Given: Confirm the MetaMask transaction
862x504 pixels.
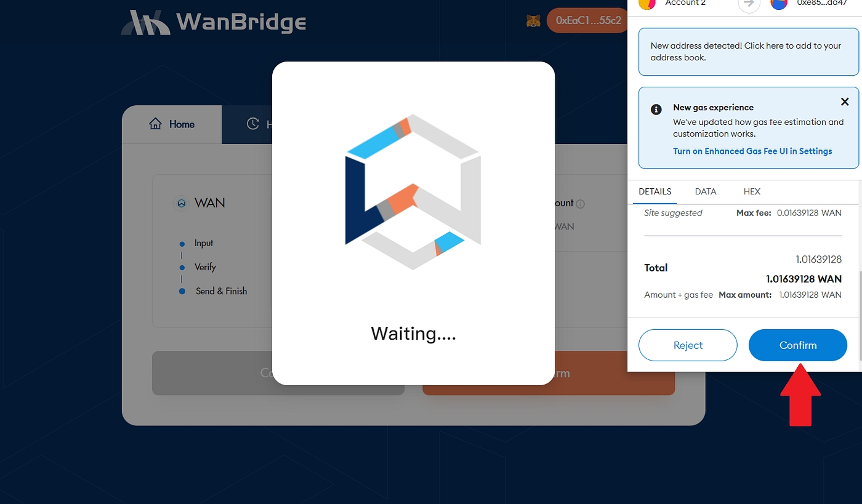Looking at the screenshot, I should [x=798, y=345].
